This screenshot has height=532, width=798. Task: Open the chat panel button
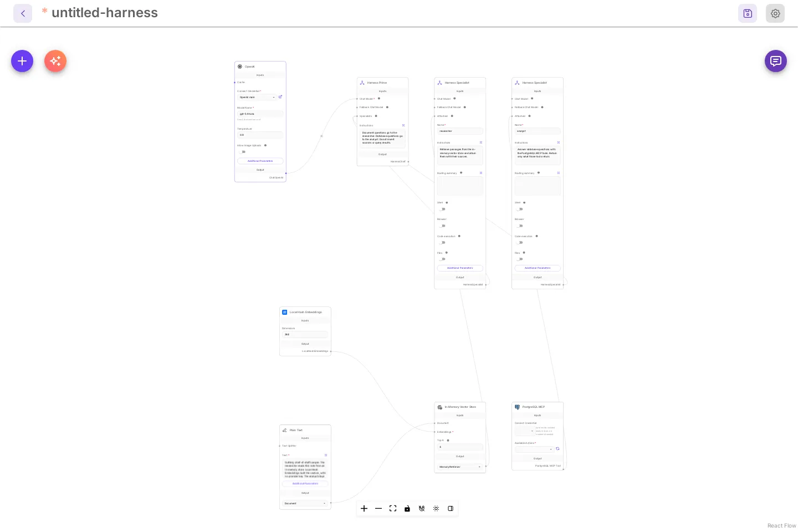(776, 61)
